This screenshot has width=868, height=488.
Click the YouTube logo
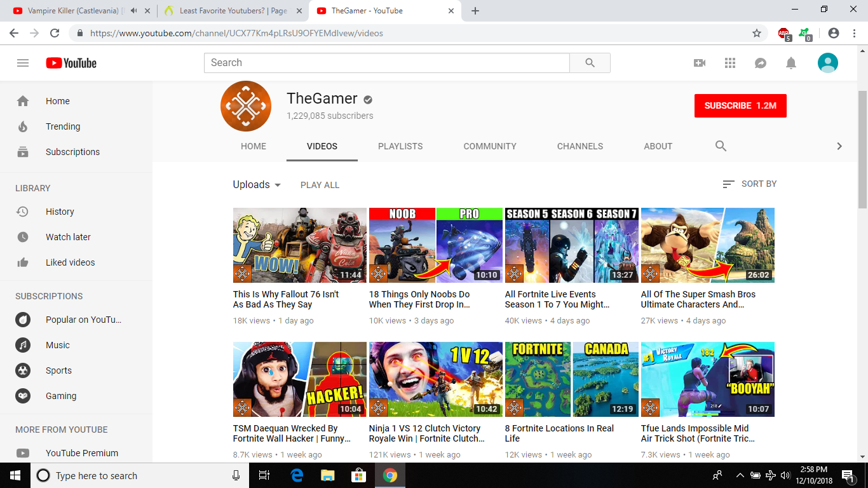pos(71,63)
